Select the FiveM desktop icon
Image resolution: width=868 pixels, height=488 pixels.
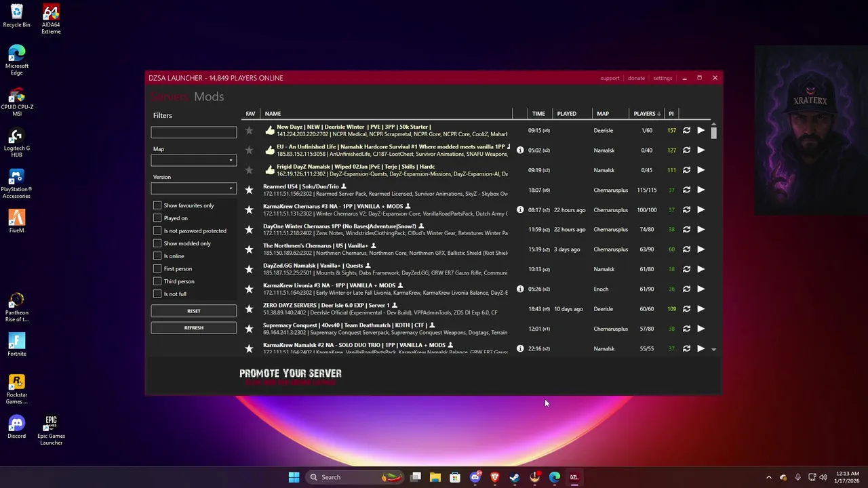17,220
